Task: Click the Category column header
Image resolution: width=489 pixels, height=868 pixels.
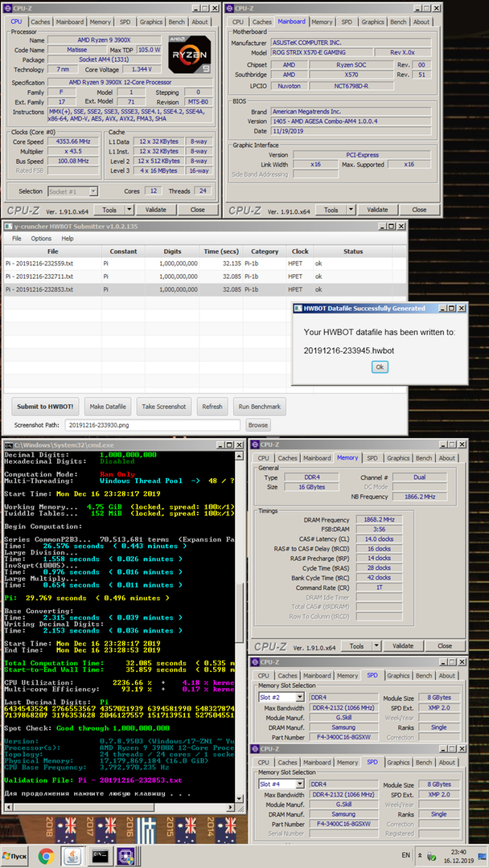Action: [x=265, y=252]
